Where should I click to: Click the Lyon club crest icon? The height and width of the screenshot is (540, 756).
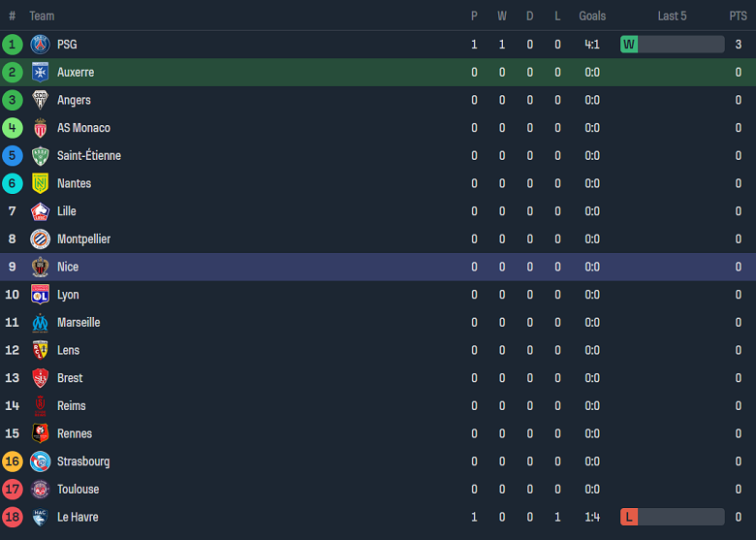(40, 295)
